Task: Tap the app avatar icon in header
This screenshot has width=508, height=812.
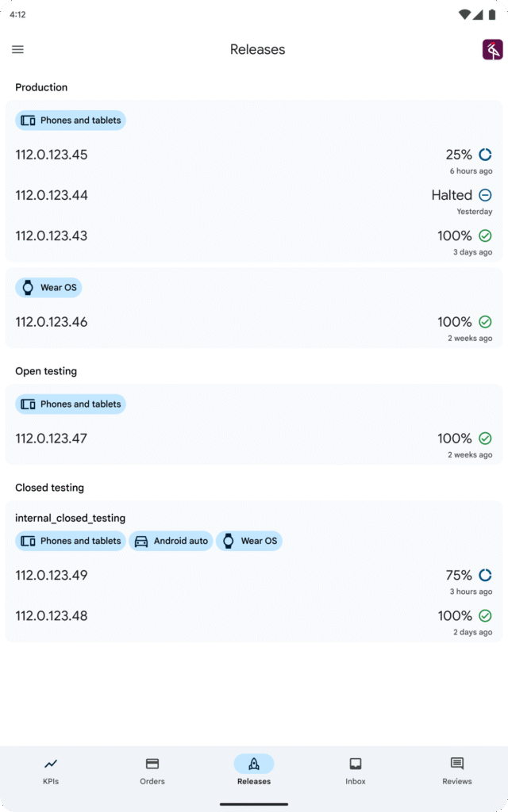Action: pyautogui.click(x=492, y=49)
